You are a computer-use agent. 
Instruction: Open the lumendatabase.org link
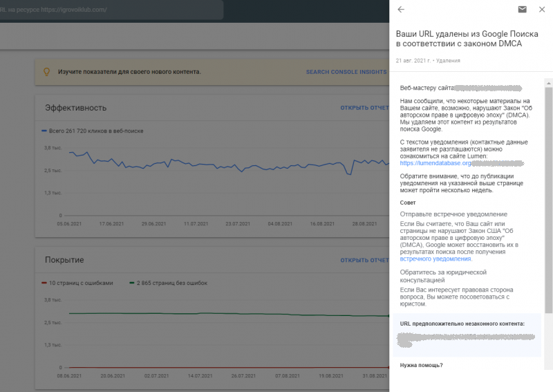point(435,163)
